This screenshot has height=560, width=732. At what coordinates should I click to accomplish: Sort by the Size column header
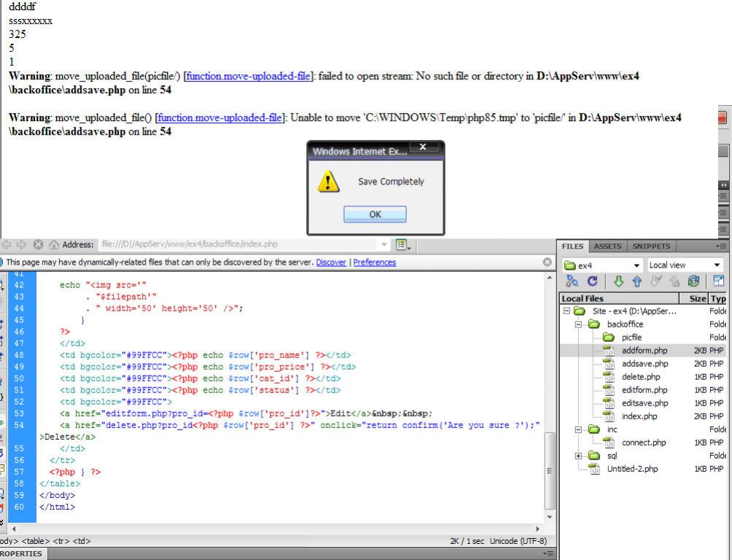(693, 298)
